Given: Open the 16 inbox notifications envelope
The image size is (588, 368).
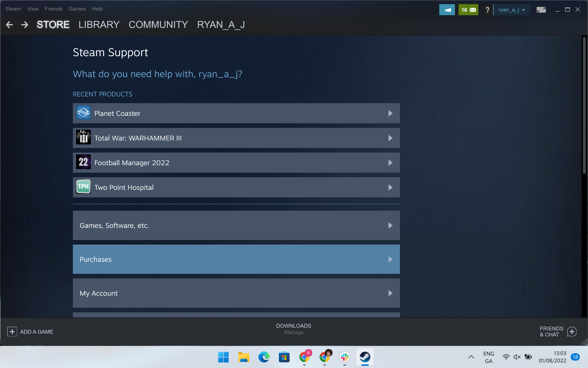Looking at the screenshot, I should [x=468, y=10].
